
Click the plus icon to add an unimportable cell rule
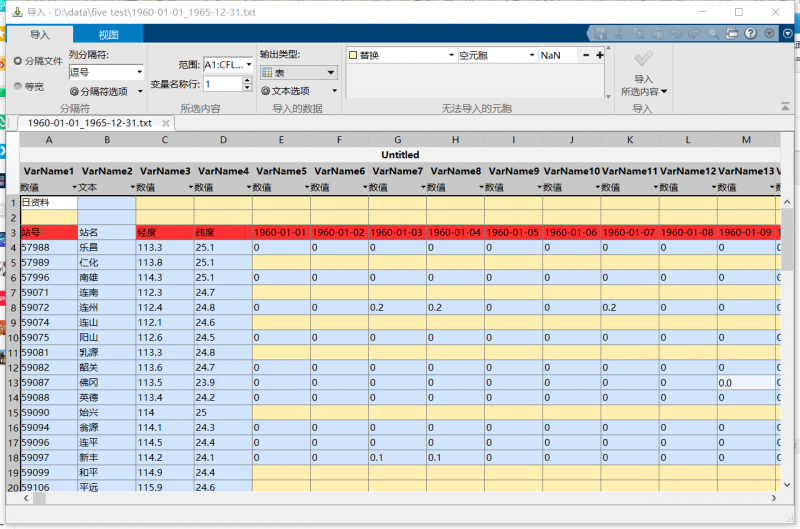click(x=600, y=55)
